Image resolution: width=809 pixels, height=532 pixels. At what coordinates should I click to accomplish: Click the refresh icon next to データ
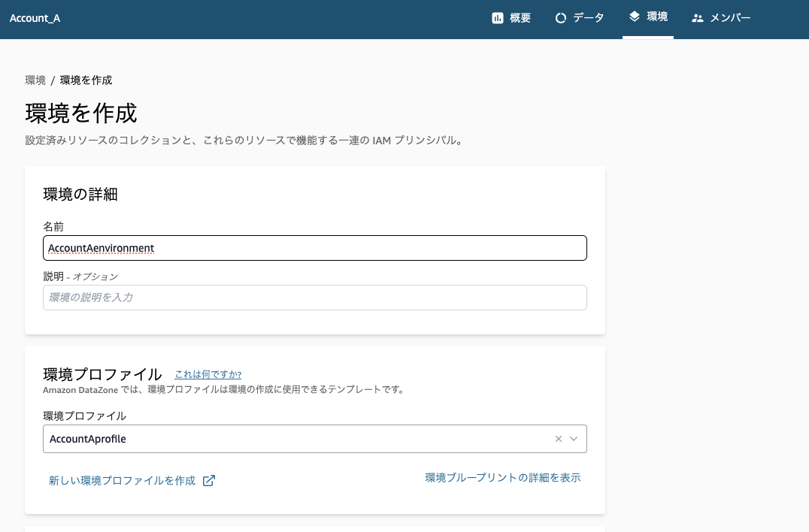(560, 17)
